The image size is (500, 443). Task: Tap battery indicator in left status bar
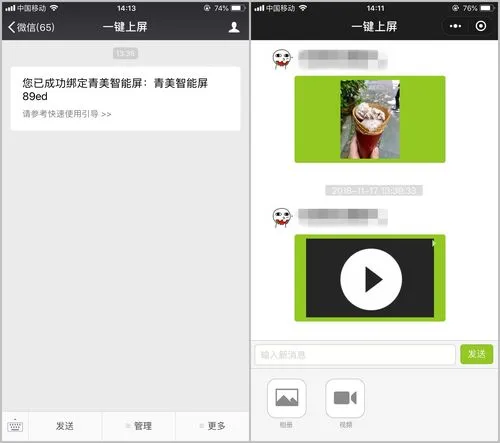[238, 8]
